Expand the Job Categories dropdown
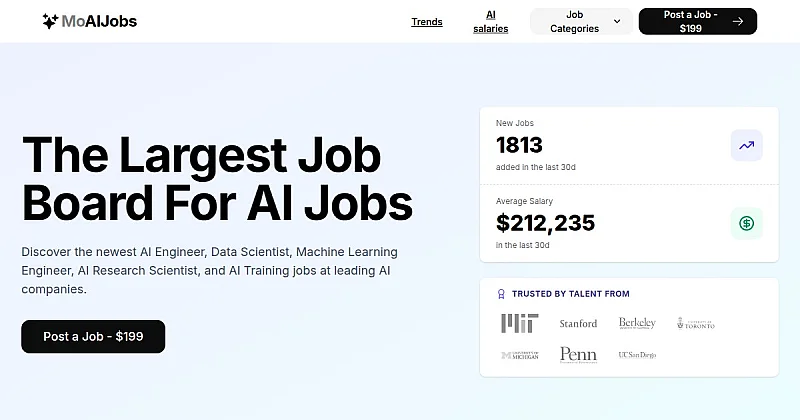Image resolution: width=800 pixels, height=420 pixels. coord(581,21)
